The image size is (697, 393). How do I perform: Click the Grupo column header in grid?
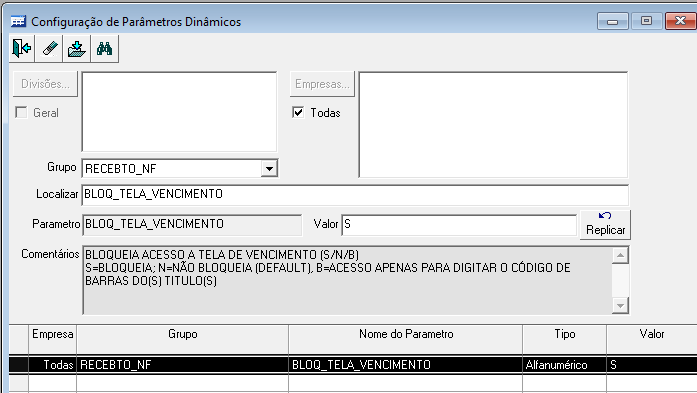pos(182,339)
